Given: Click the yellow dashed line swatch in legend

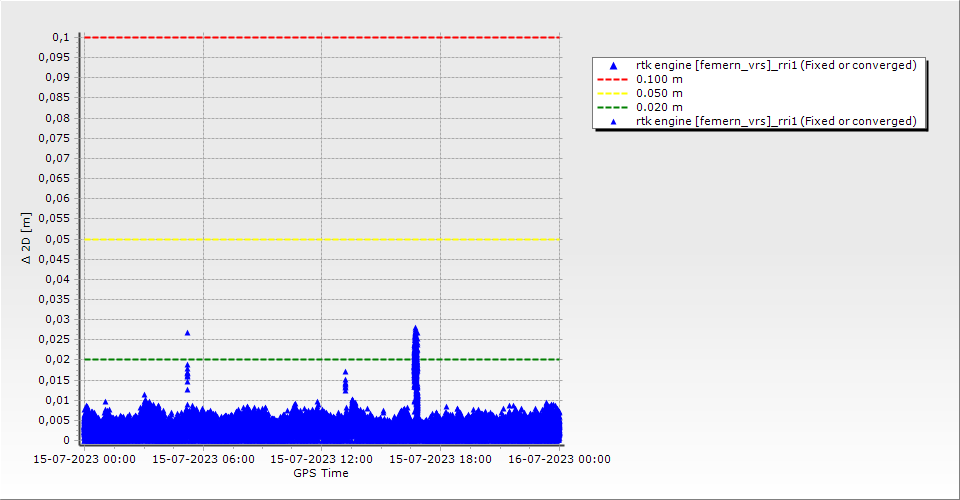Looking at the screenshot, I should click(x=614, y=93).
